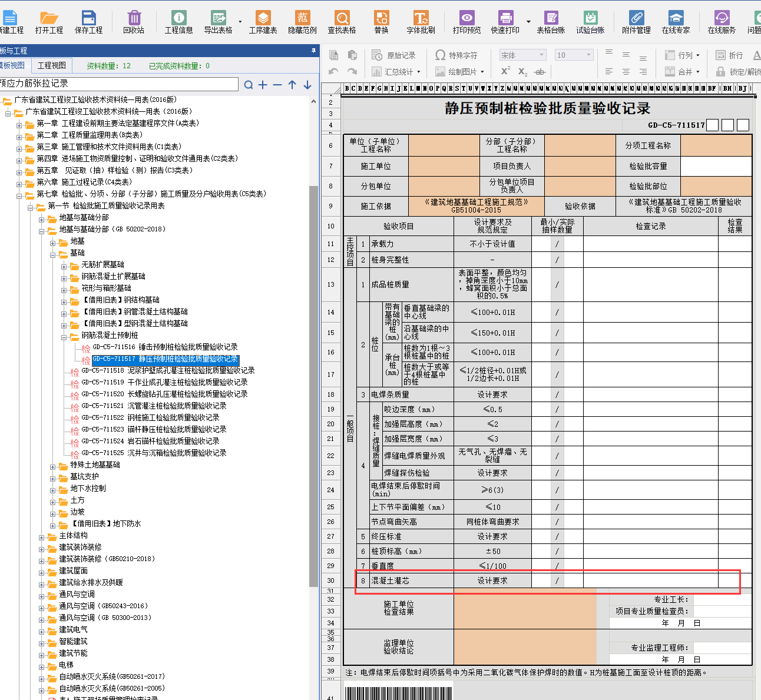Viewport: 761px width, 700px height.
Task: Select the 建筑电气 tree item
Action: 73,630
